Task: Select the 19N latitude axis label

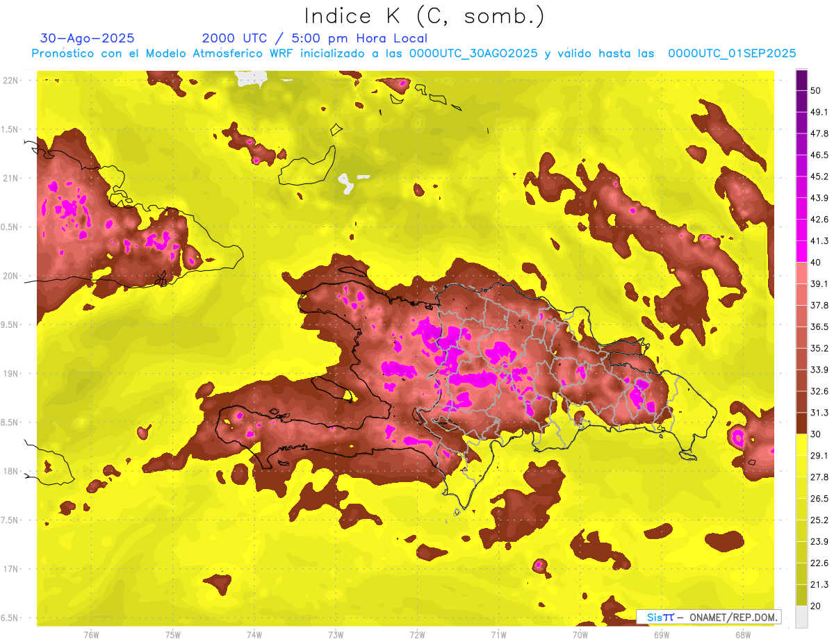Action: tap(11, 373)
